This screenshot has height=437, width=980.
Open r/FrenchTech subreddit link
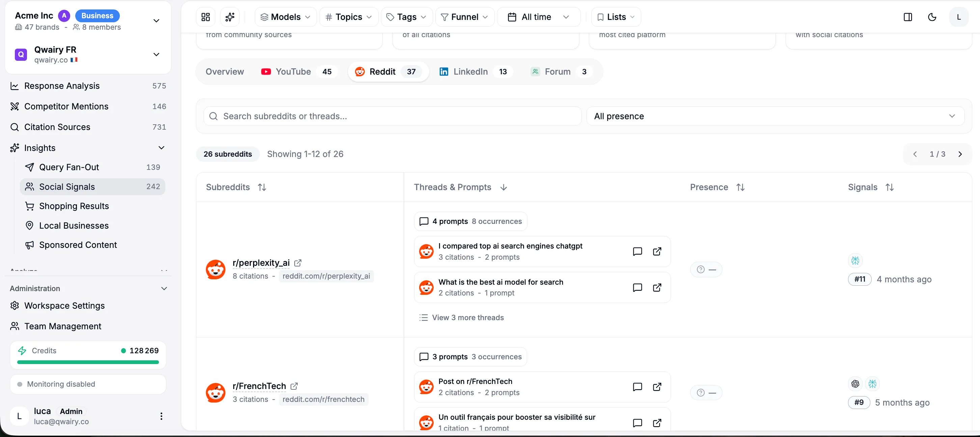259,386
